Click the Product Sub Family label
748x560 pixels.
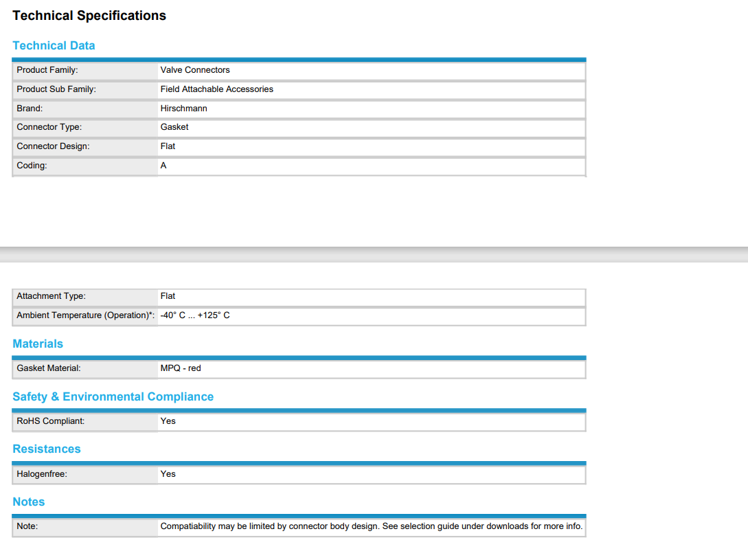coord(56,89)
